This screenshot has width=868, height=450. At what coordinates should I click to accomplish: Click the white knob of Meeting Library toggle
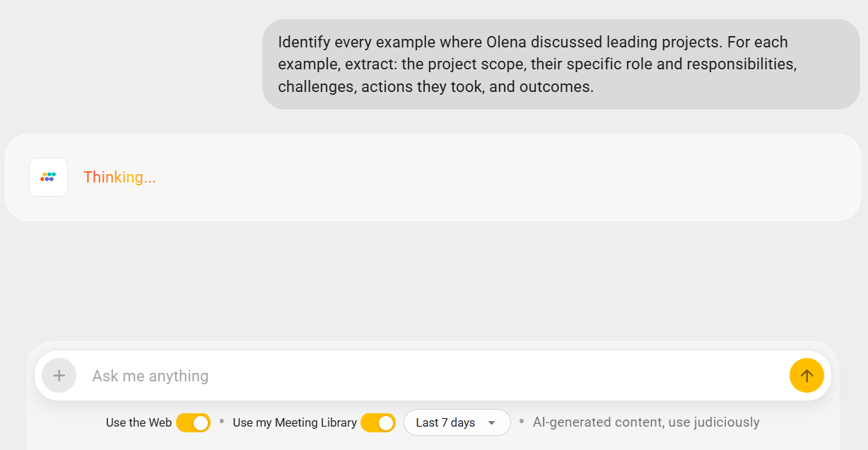tap(386, 423)
